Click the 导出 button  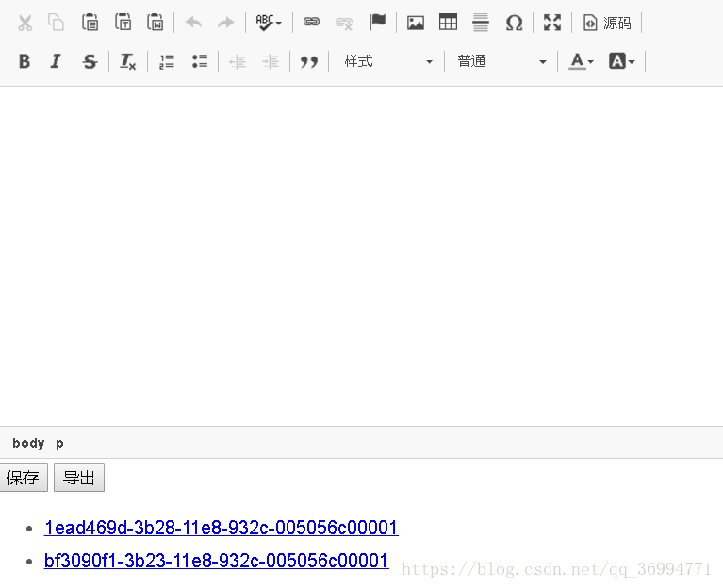tap(79, 478)
